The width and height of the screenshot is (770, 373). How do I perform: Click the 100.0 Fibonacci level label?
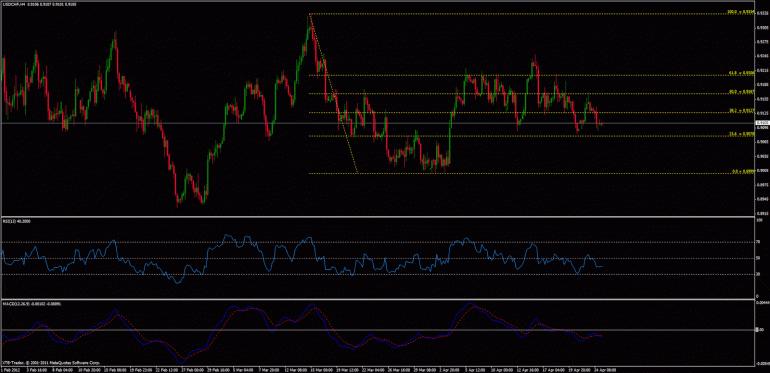pos(741,12)
